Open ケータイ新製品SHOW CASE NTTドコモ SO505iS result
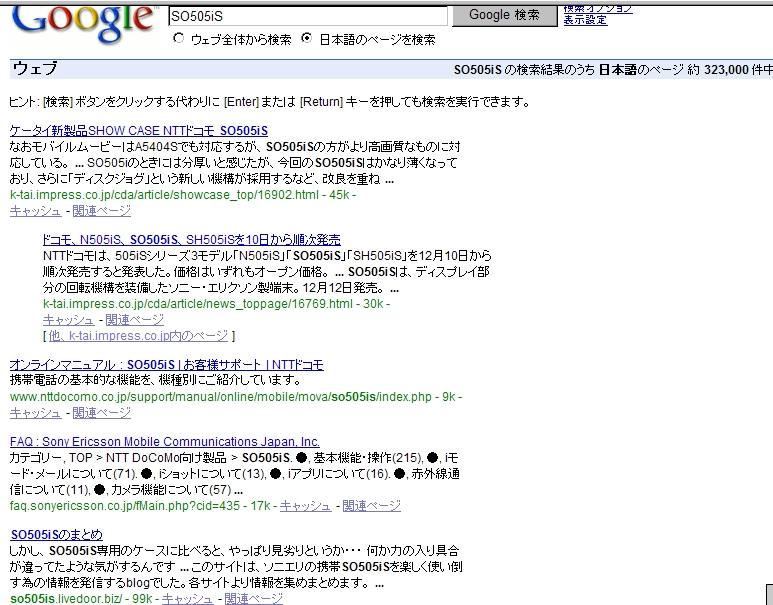The height and width of the screenshot is (605, 773). click(x=139, y=131)
